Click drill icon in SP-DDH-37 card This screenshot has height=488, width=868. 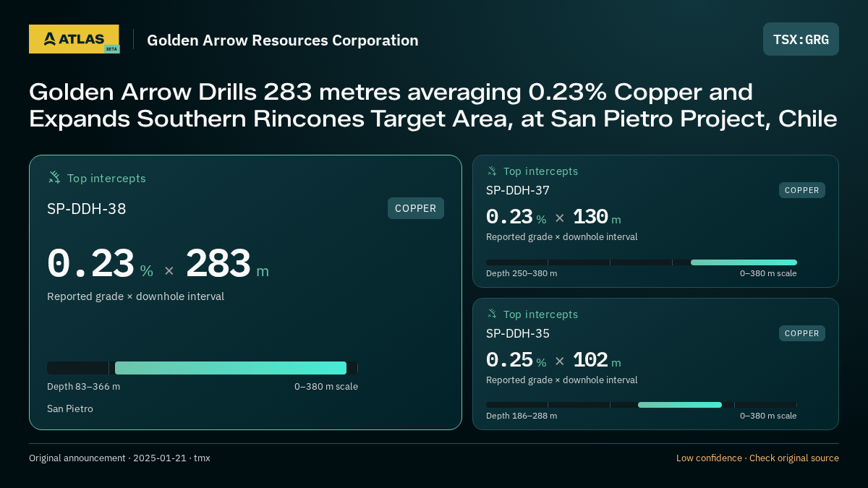tap(492, 171)
